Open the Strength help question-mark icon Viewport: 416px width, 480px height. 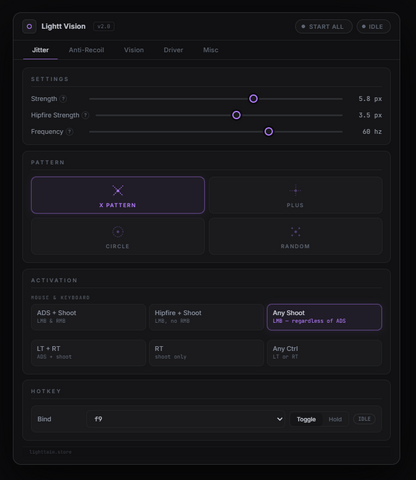tap(63, 99)
